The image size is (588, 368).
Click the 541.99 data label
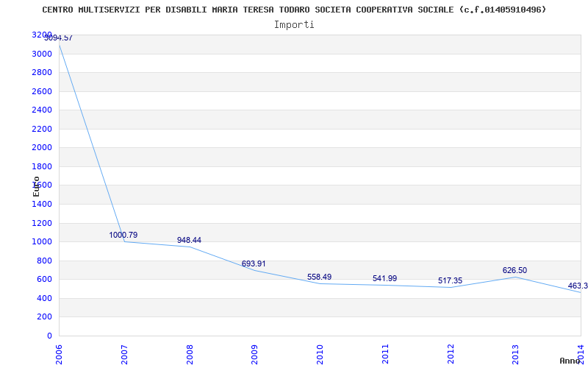pos(384,278)
